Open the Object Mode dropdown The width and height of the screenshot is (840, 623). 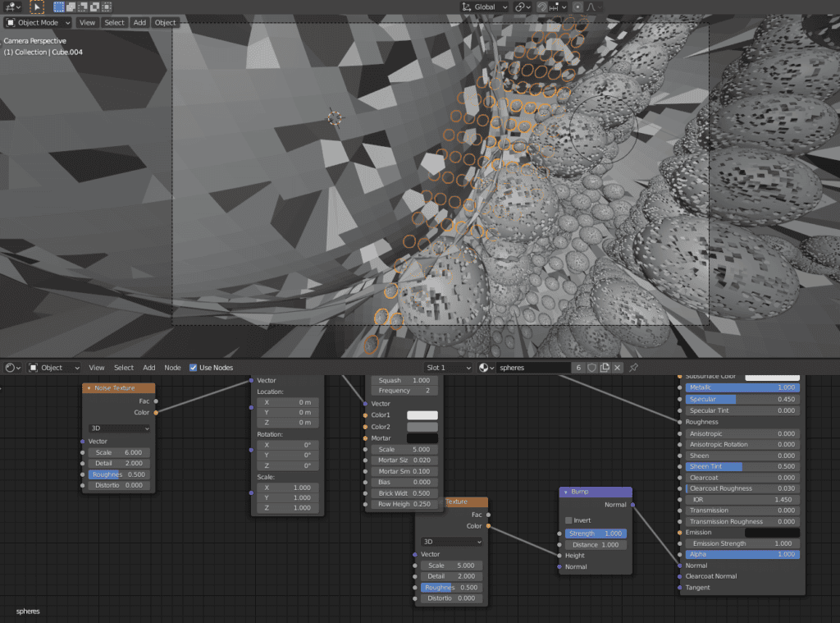click(x=39, y=22)
